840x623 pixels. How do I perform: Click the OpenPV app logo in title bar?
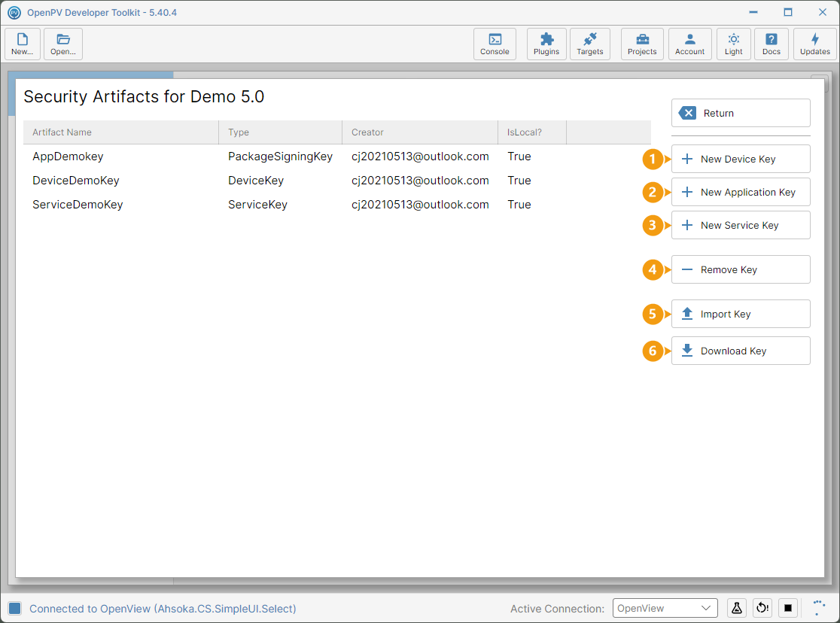(14, 12)
